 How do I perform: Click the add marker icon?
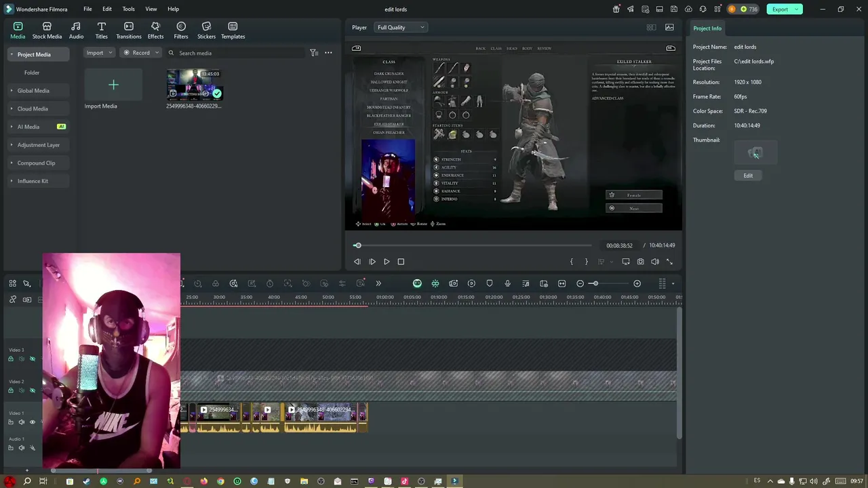click(490, 283)
